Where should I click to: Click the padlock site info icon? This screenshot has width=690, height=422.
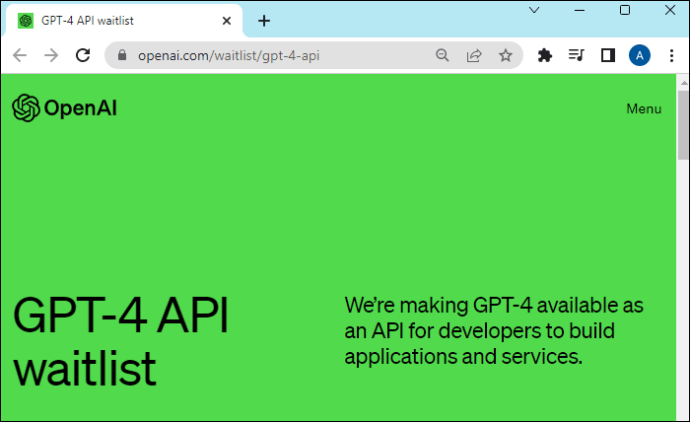coord(122,55)
